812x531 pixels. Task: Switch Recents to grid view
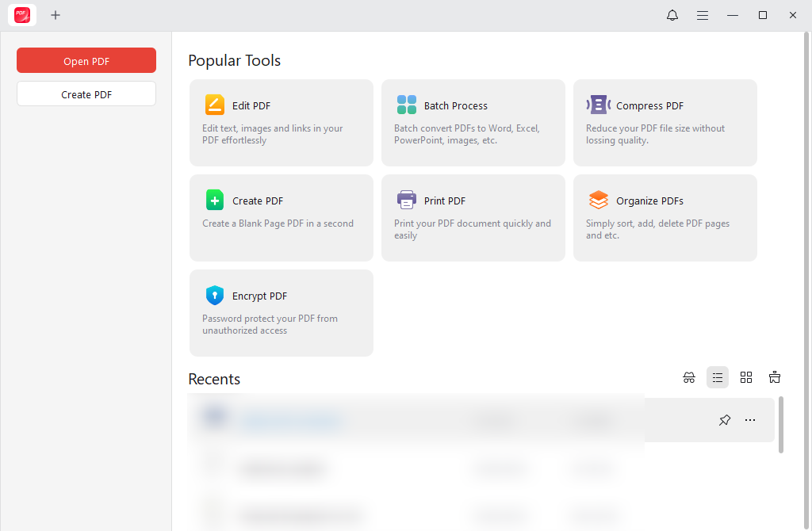coord(746,377)
